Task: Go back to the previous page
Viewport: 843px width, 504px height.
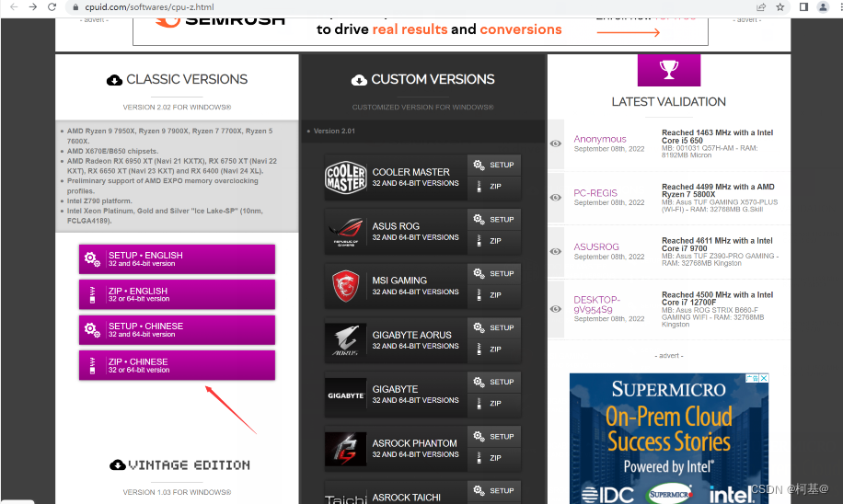Action: click(x=14, y=7)
